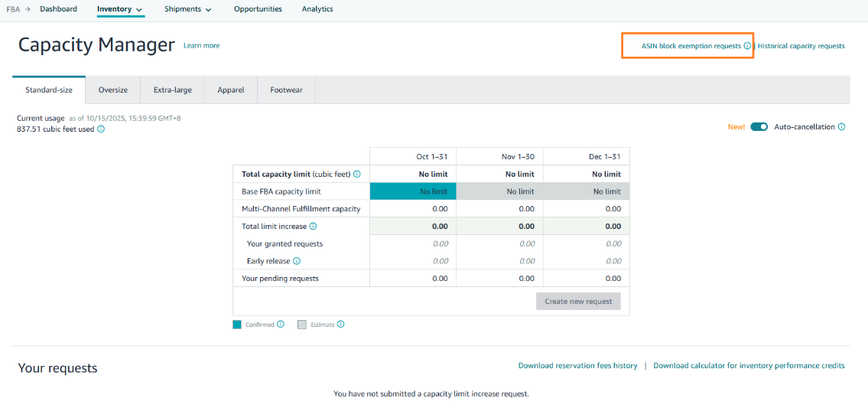Click info icon next to cubic feet used
The width and height of the screenshot is (868, 405).
pyautogui.click(x=101, y=129)
